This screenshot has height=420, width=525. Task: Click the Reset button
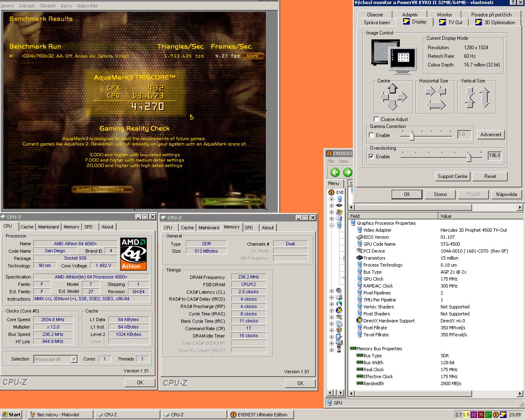(490, 176)
